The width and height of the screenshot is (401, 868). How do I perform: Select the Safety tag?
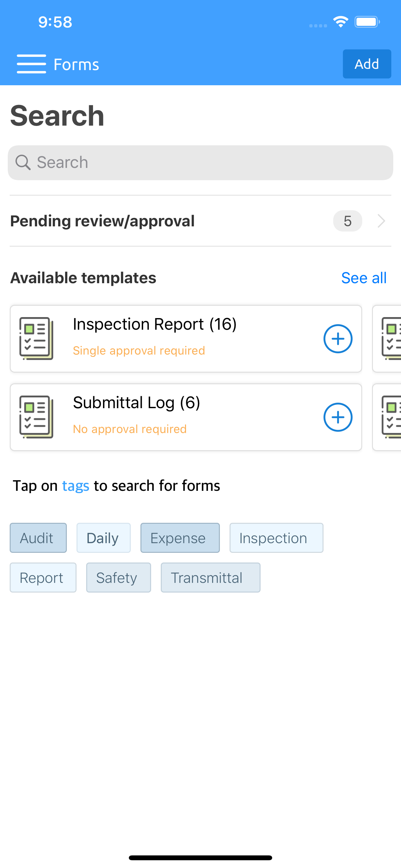(x=118, y=578)
